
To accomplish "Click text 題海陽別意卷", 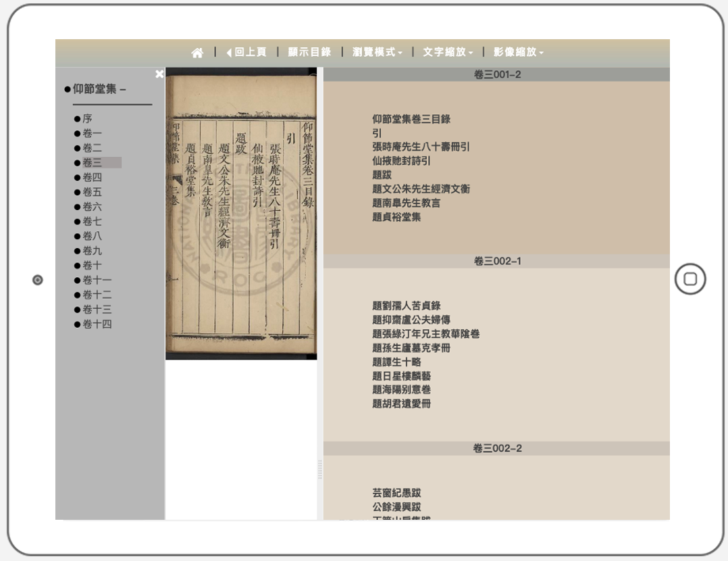I will [402, 389].
